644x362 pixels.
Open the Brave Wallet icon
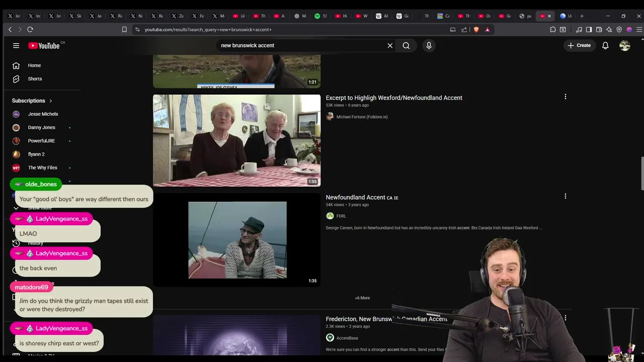point(599,30)
